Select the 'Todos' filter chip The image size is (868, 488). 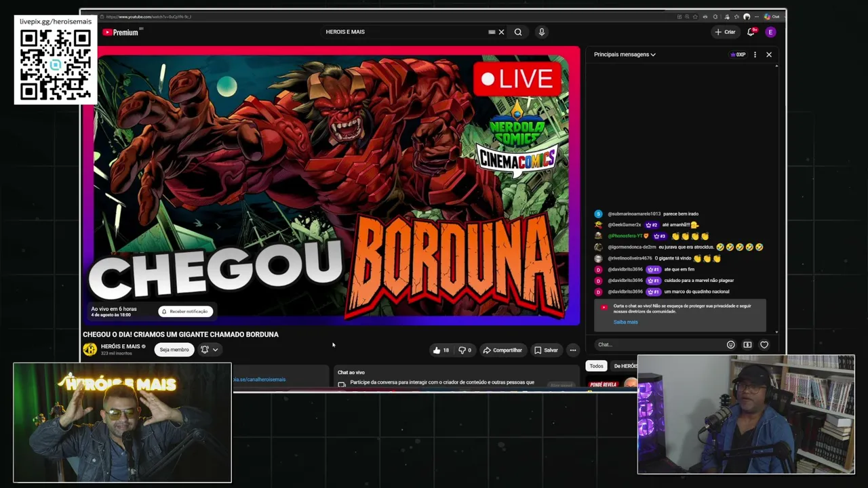596,366
